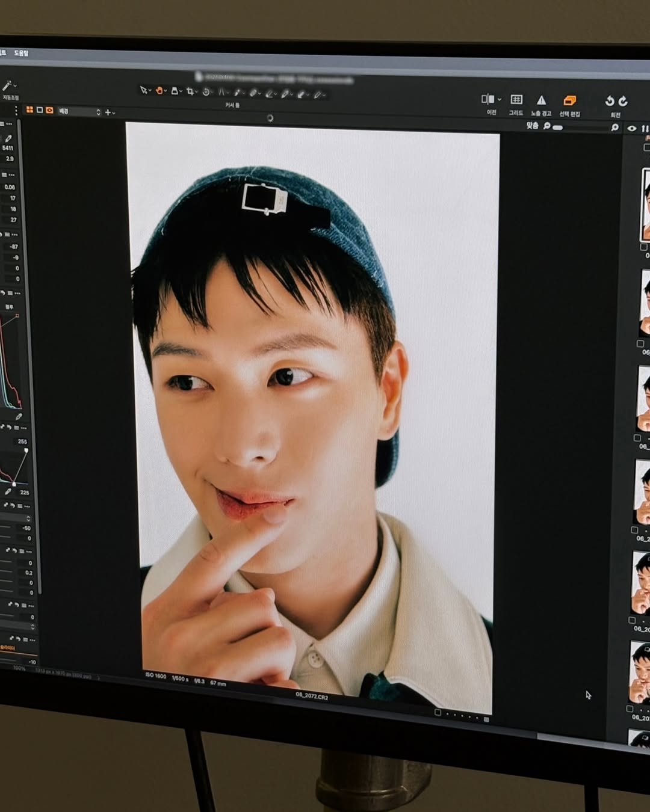
Task: Click the Fit (맞춤) zoom button
Action: pos(532,126)
